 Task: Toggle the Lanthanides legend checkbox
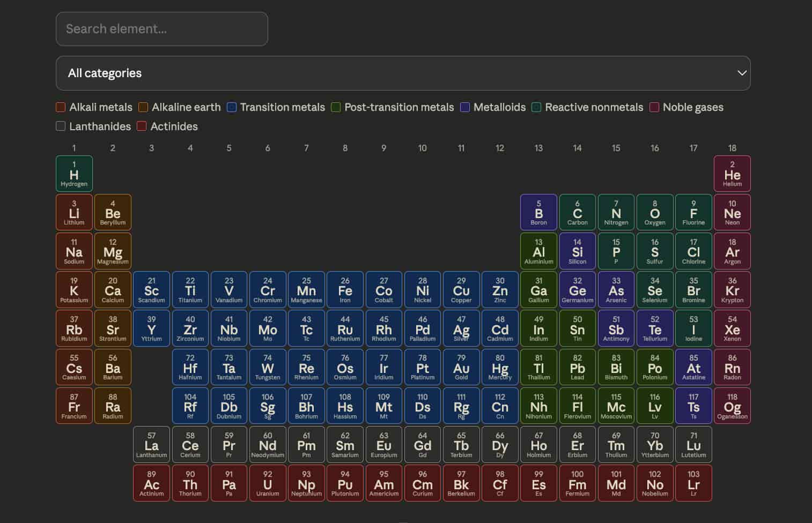pyautogui.click(x=61, y=126)
